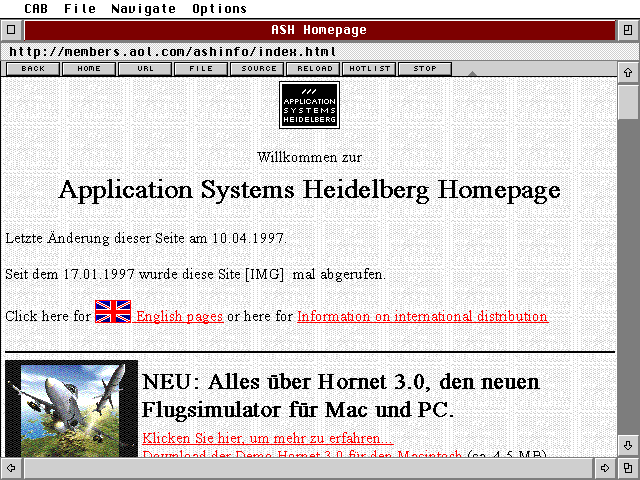Click the window fuller box at top right
The image size is (640, 480).
[628, 30]
